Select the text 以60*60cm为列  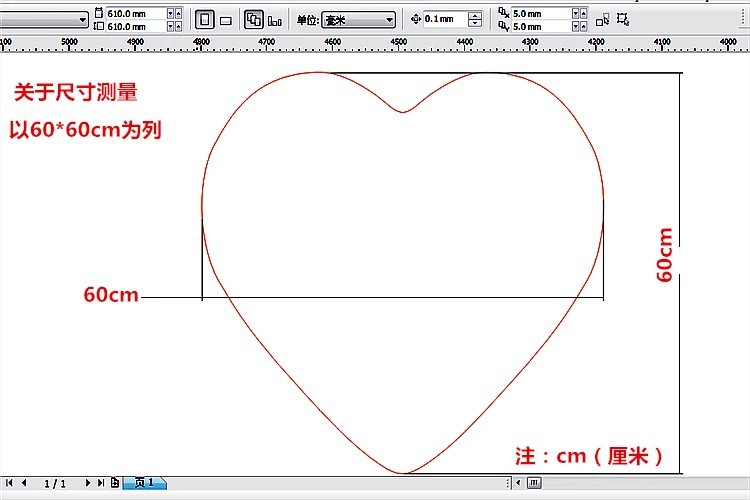pyautogui.click(x=86, y=130)
